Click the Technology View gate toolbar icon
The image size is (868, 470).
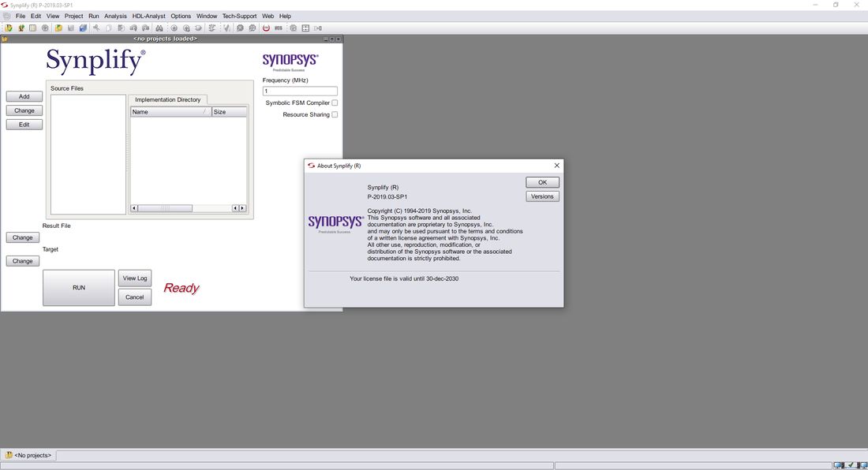198,28
